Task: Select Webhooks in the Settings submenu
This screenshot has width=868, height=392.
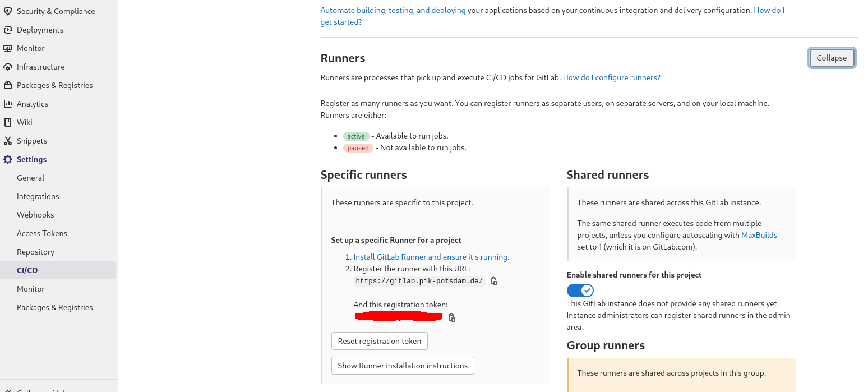Action: pos(35,215)
